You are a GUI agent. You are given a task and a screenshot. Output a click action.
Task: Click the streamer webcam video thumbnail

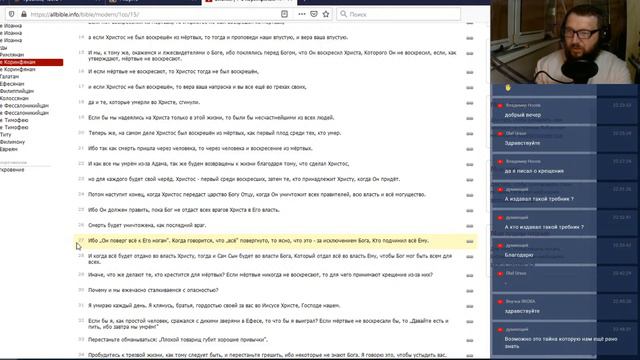(565, 42)
